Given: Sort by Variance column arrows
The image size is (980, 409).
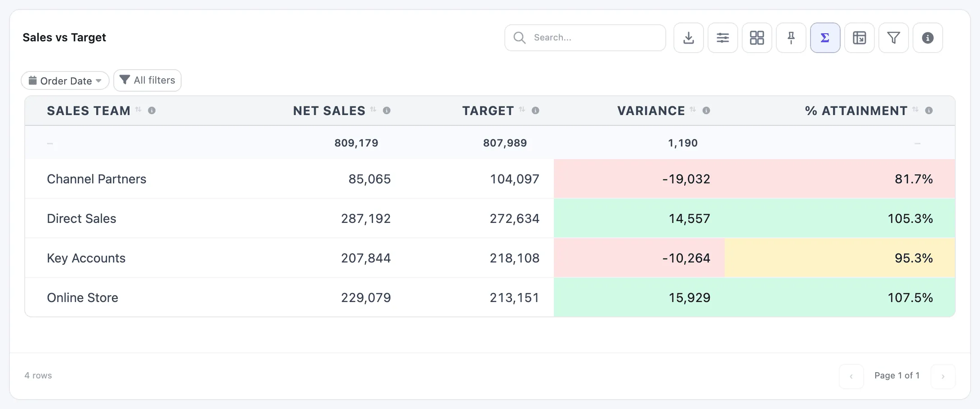Looking at the screenshot, I should [x=693, y=110].
